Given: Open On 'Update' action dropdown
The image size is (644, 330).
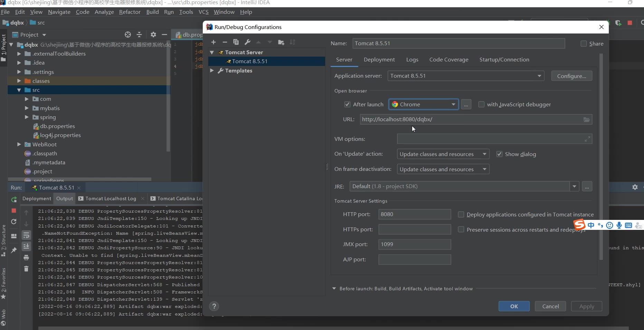Looking at the screenshot, I should 443,154.
